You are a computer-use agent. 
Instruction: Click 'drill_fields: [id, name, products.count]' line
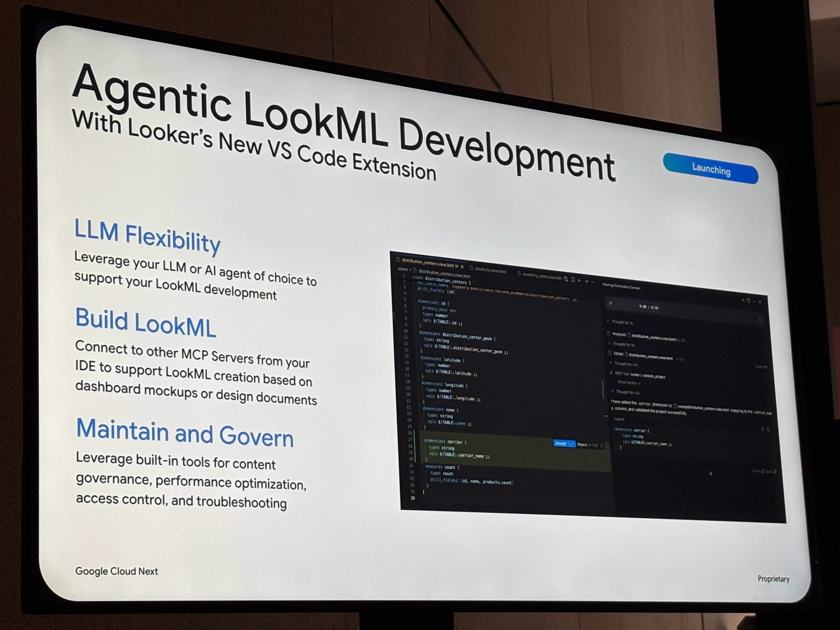click(472, 481)
